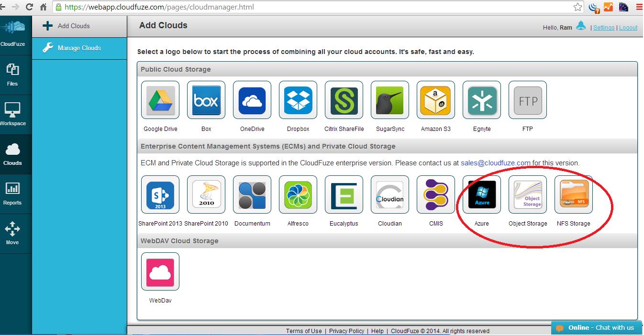Select the NFS Storage logo

573,195
